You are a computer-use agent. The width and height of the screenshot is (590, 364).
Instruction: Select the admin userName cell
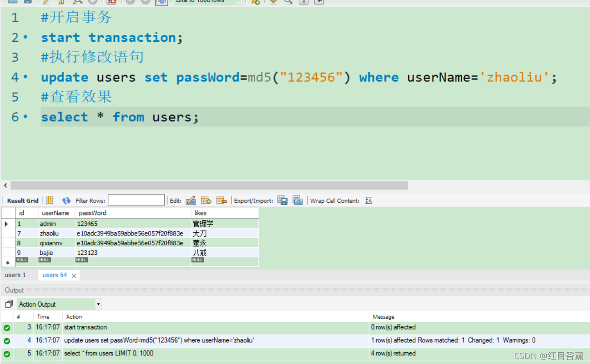pyautogui.click(x=57, y=224)
